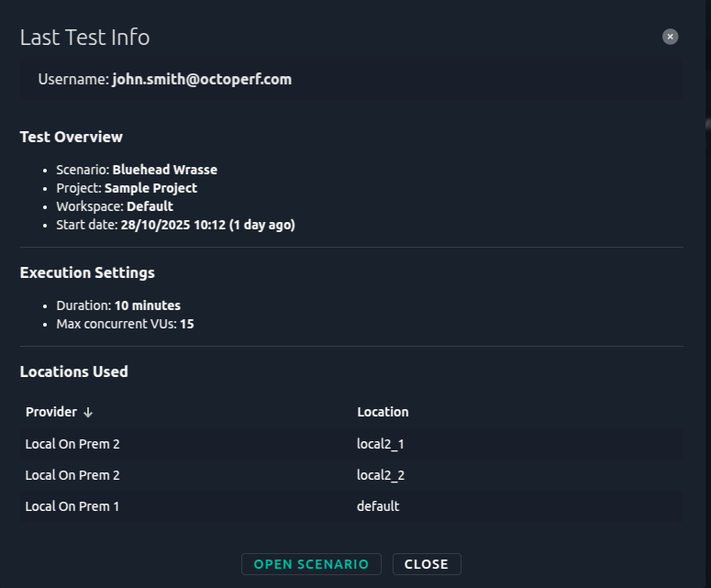This screenshot has width=711, height=588.
Task: Sort table by Location column header
Action: [383, 413]
